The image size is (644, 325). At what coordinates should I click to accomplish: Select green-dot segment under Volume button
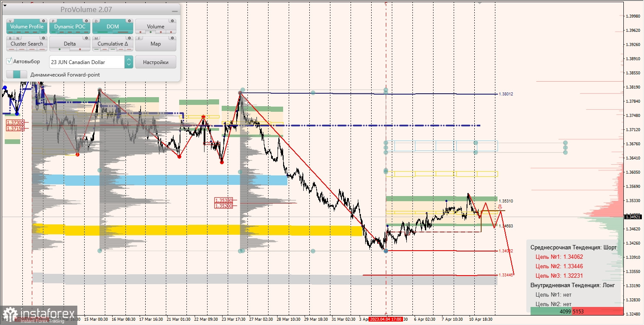(x=151, y=32)
